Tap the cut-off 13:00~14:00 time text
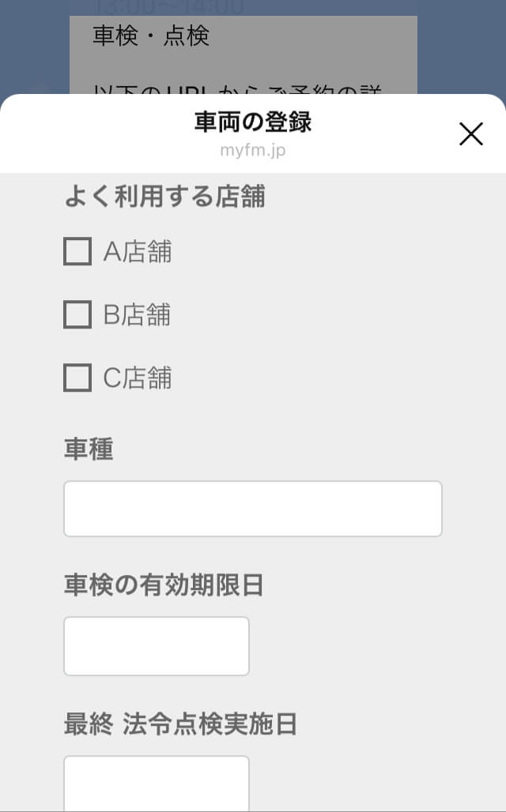Viewport: 506px width, 812px height. point(168,7)
